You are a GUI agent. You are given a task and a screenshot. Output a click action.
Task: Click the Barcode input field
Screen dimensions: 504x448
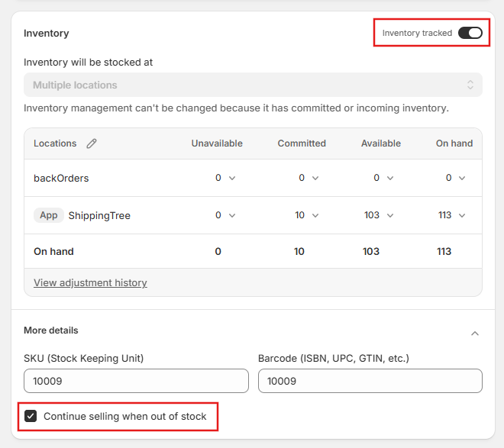point(370,381)
